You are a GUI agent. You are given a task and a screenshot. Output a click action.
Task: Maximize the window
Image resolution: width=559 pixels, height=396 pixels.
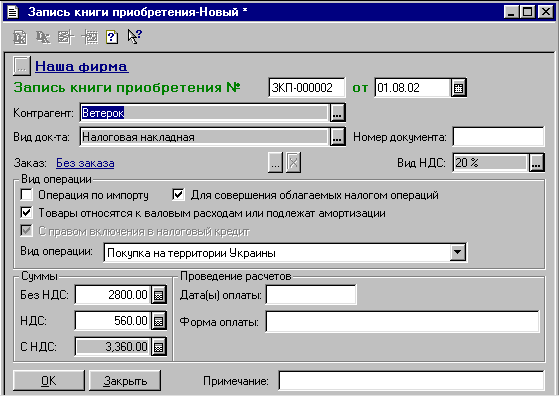pos(528,12)
